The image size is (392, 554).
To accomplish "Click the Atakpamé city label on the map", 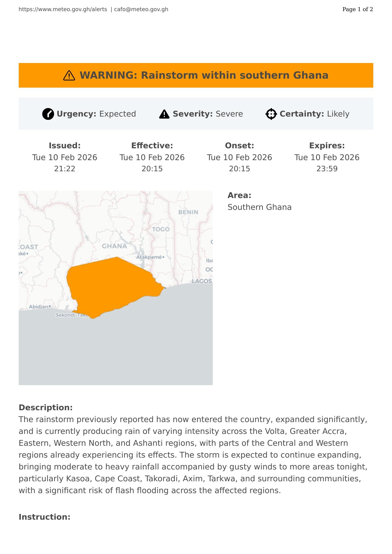I will click(149, 257).
